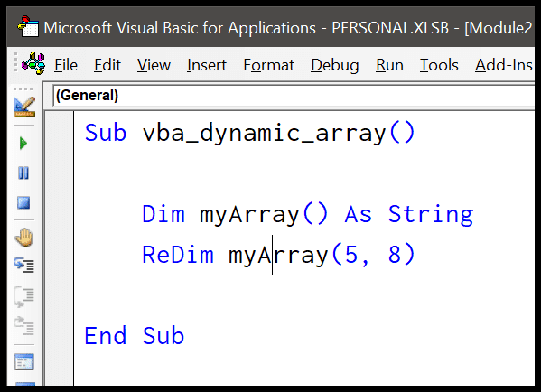Open the Locals Window icon
The height and width of the screenshot is (392, 541).
click(23, 362)
